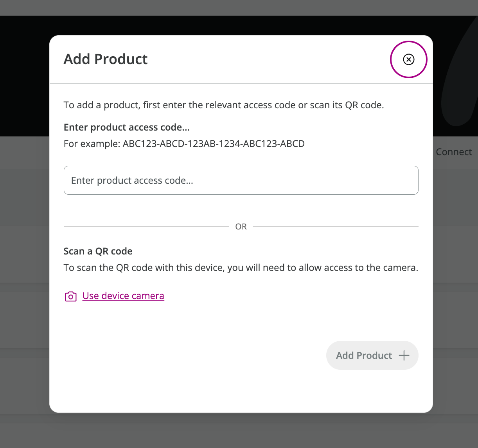Focus the product access code input field
Screen dimensions: 478x448
pos(241,180)
